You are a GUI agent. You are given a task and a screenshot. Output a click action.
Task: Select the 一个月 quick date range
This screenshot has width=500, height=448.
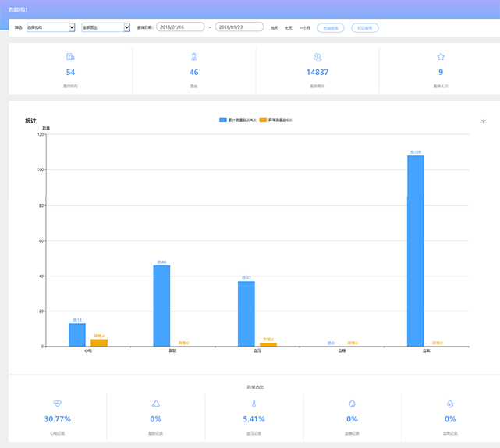tap(304, 27)
